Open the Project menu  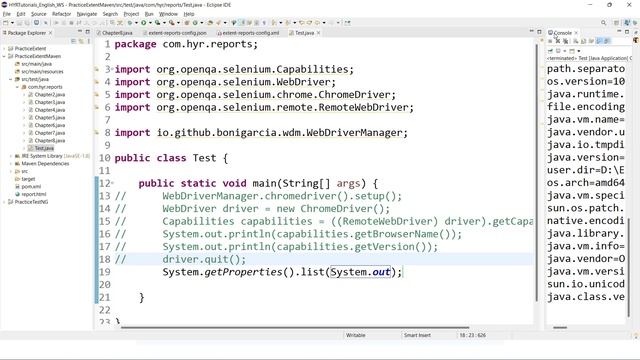point(131,14)
